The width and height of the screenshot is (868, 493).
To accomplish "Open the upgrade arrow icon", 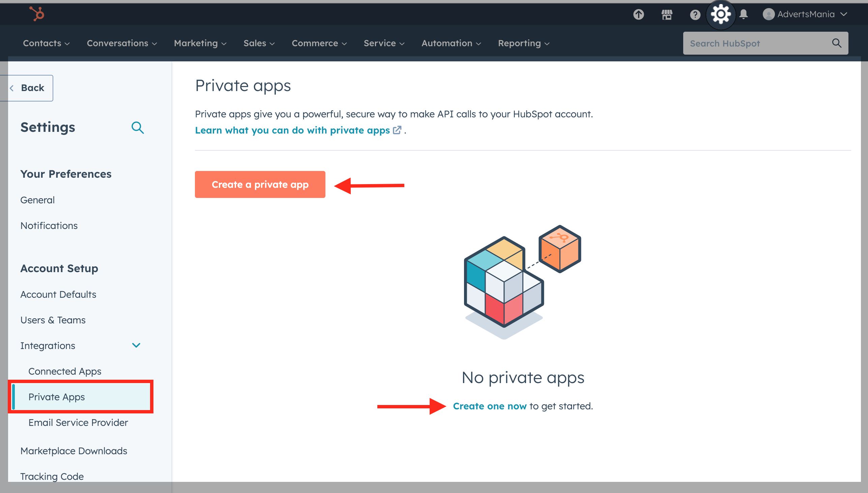I will coord(638,14).
